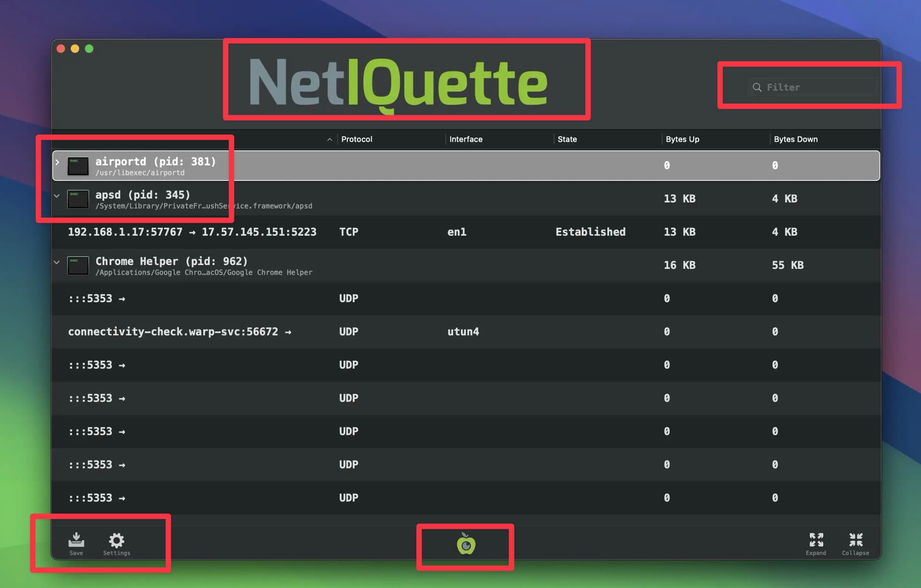The width and height of the screenshot is (921, 588).
Task: Sort by State column header
Action: [567, 139]
